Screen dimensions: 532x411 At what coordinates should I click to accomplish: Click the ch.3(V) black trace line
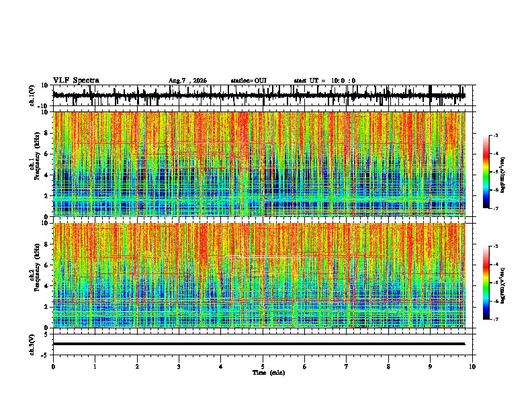pyautogui.click(x=259, y=344)
